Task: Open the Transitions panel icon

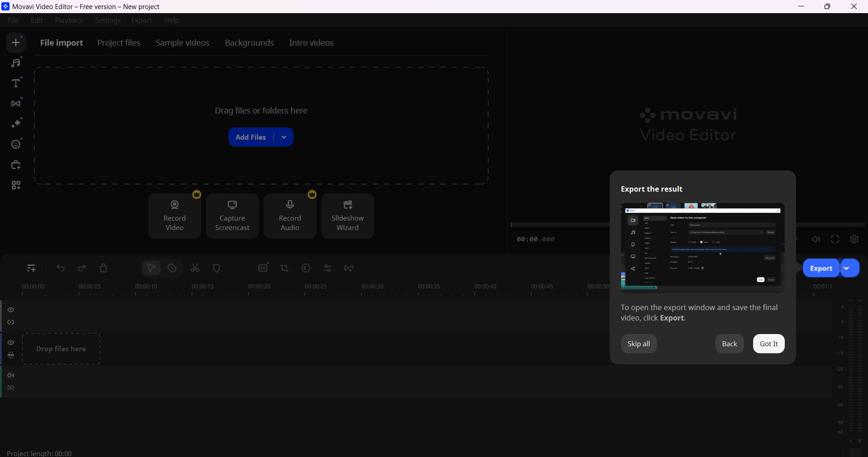Action: (x=16, y=104)
